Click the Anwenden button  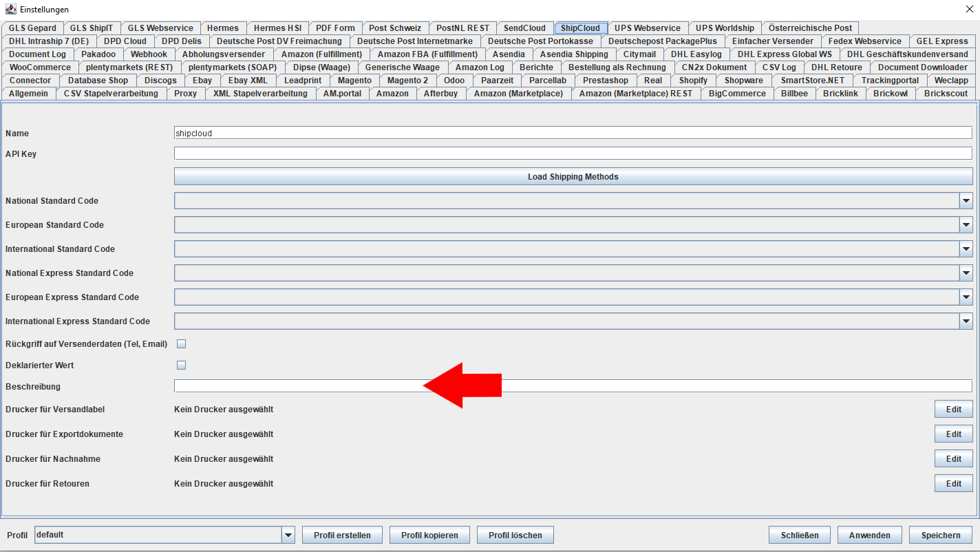tap(870, 535)
